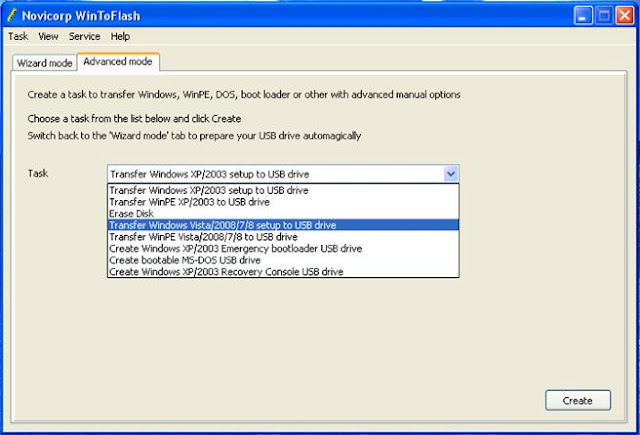Open the Help menu
The width and height of the screenshot is (640, 435).
point(120,36)
